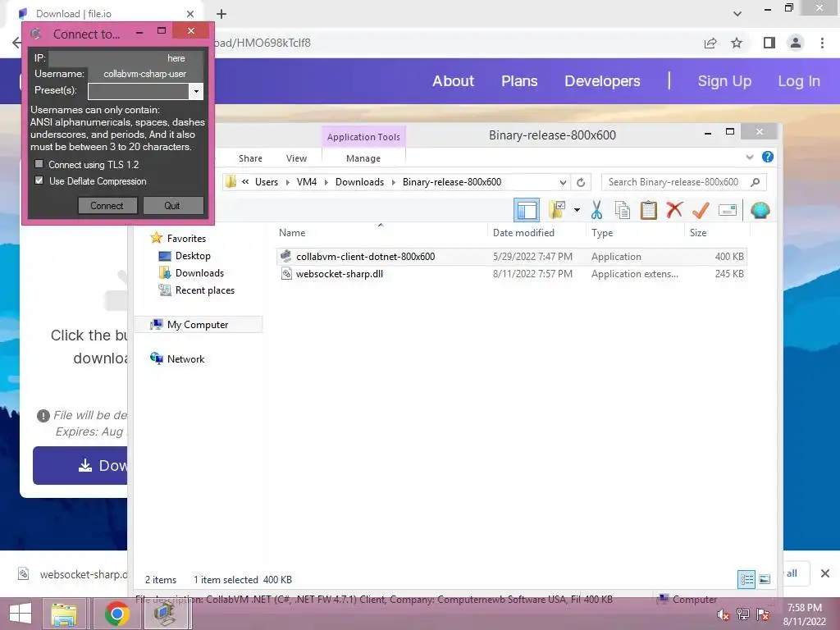Click the IP input field
This screenshot has width=840, height=630.
(126, 58)
